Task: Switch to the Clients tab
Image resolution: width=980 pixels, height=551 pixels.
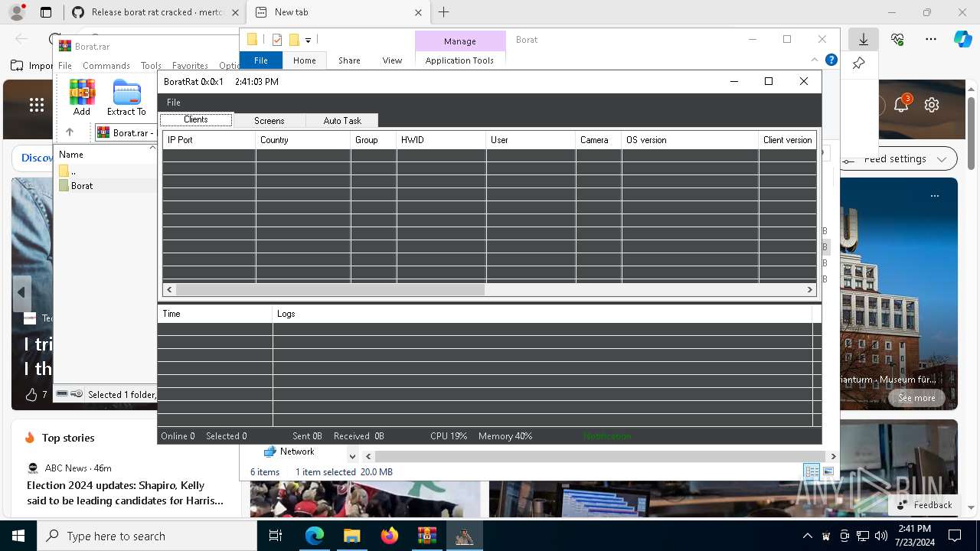Action: pyautogui.click(x=196, y=120)
